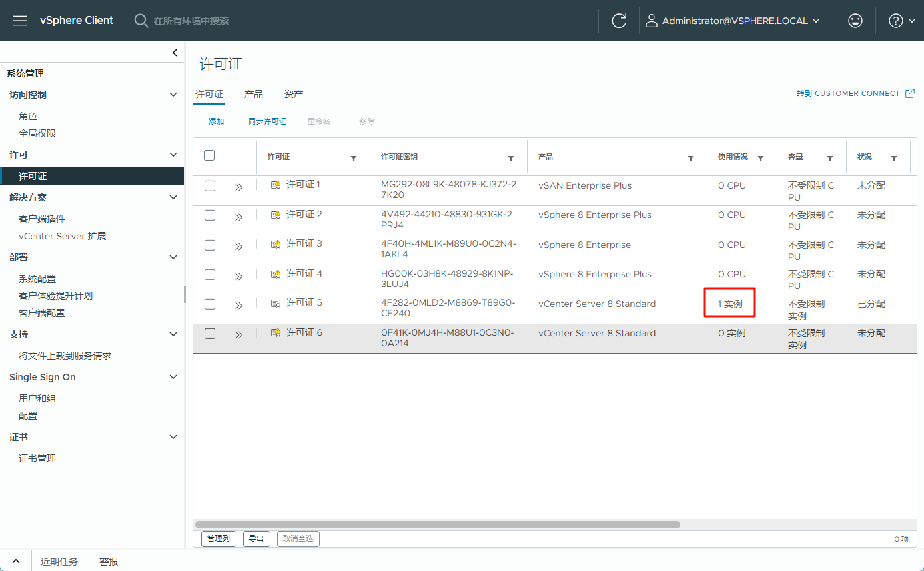Open 证书管理 in the sidebar

pos(37,458)
